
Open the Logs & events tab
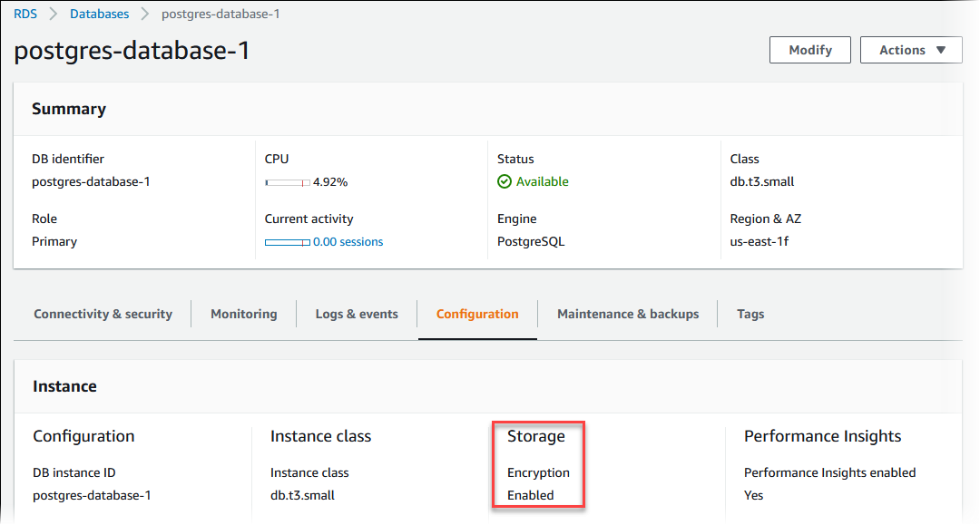(x=357, y=314)
